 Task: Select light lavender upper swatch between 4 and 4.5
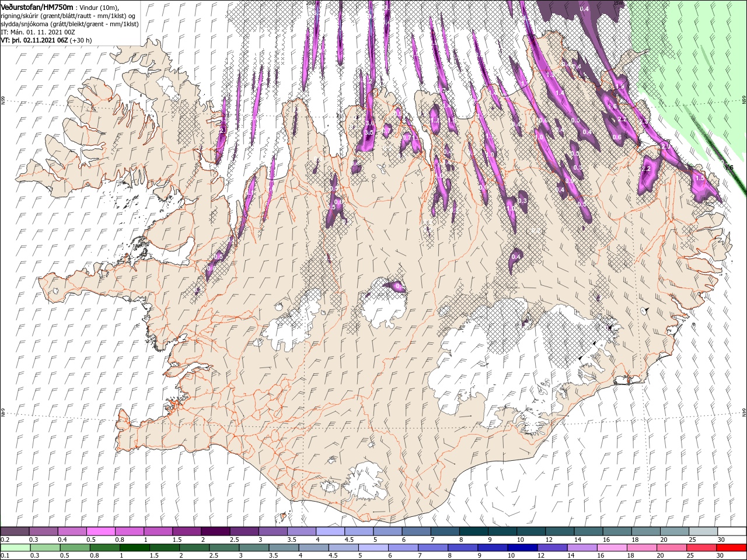pos(330,531)
